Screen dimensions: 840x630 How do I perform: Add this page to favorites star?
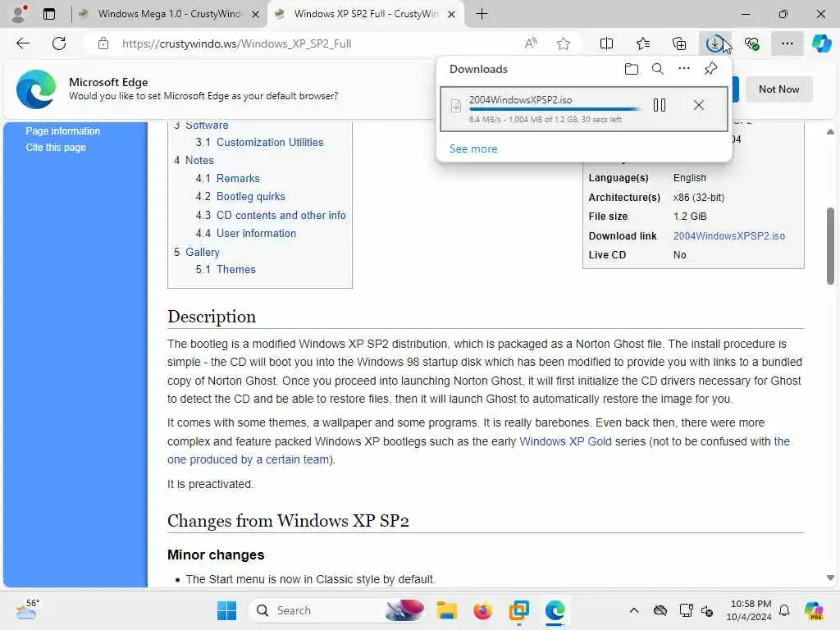pos(563,43)
